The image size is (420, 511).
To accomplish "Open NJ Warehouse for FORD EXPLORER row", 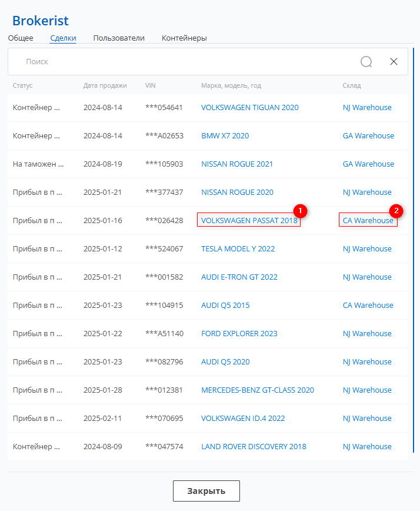I will (x=367, y=334).
